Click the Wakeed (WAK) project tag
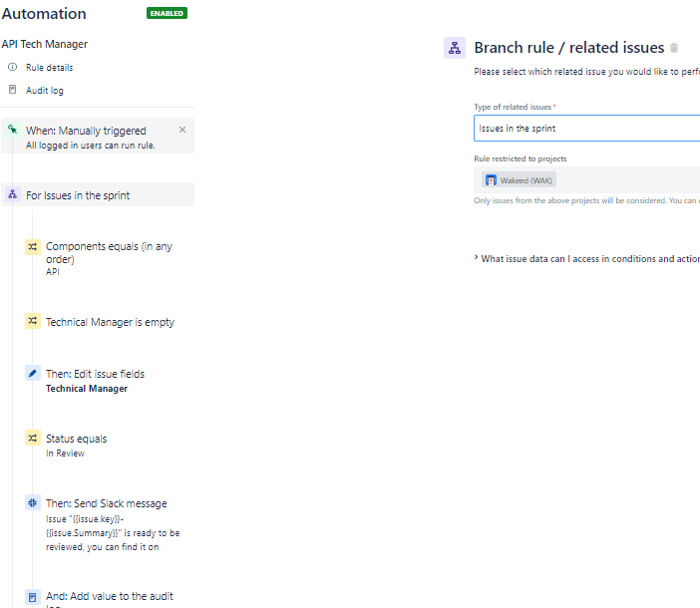The width and height of the screenshot is (700, 608). 519,180
